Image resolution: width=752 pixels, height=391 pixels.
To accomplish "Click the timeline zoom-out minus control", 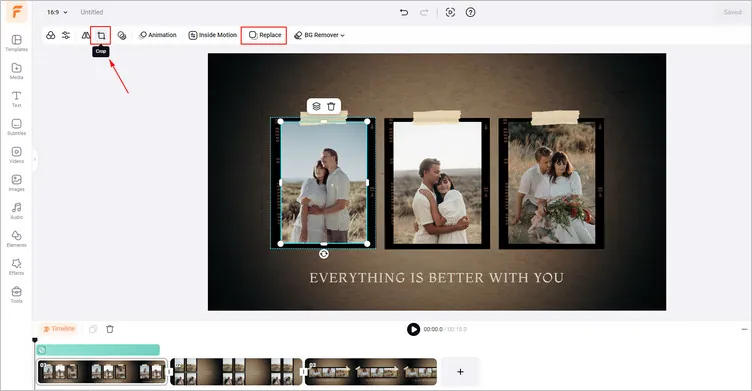I will coord(744,330).
